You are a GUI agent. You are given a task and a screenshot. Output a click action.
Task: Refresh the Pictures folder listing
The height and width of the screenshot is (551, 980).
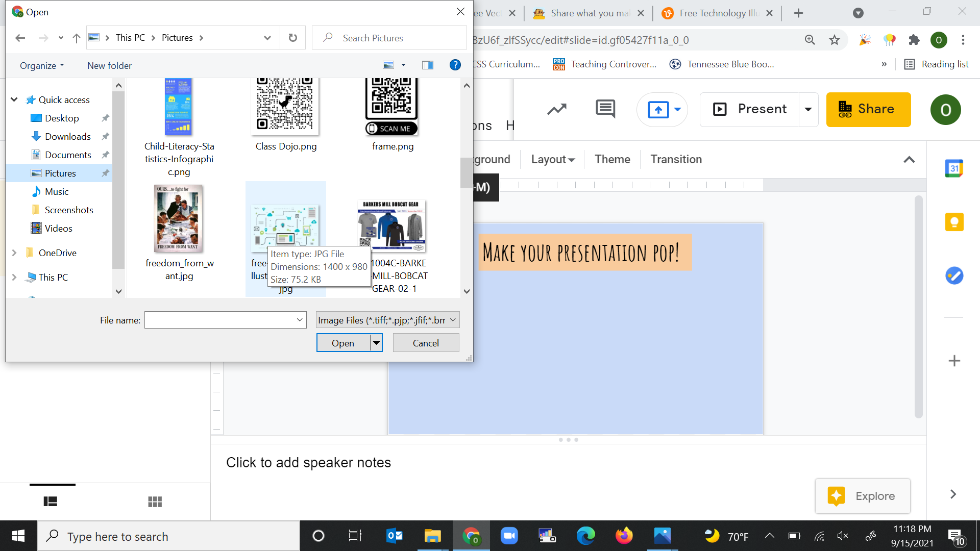point(292,37)
